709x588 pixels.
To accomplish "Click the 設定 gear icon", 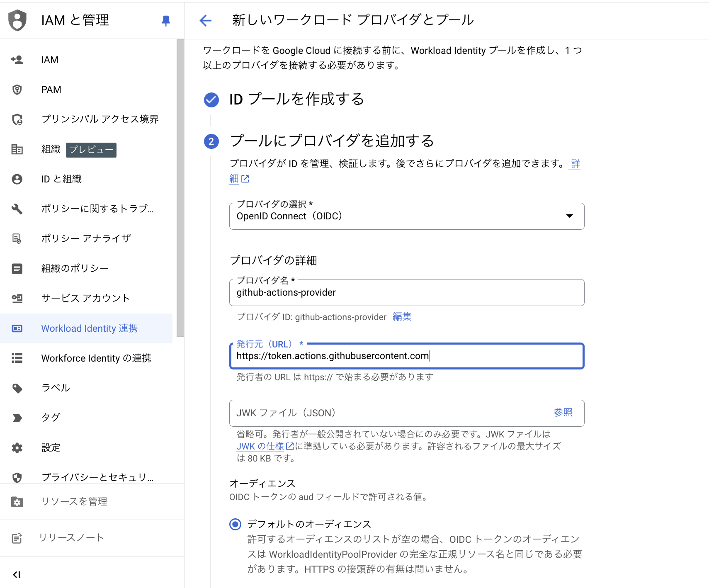I will click(17, 448).
